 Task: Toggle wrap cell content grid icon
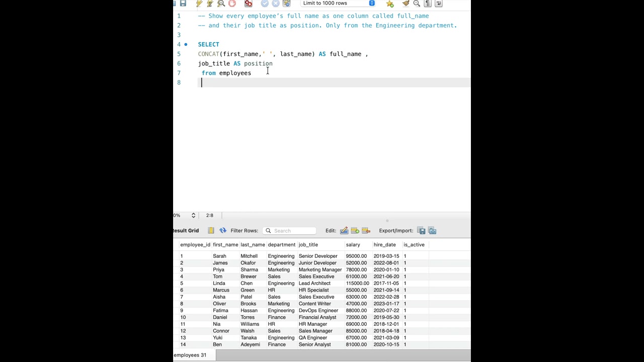point(211,230)
